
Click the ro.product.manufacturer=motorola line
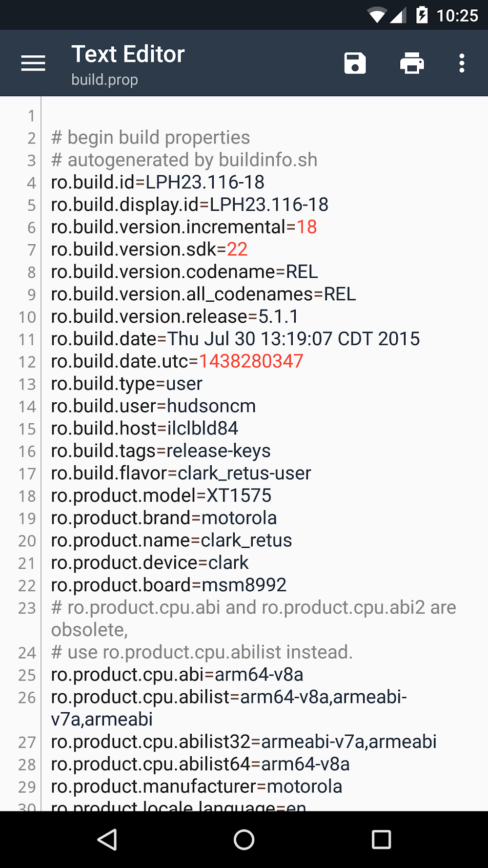pos(196,786)
